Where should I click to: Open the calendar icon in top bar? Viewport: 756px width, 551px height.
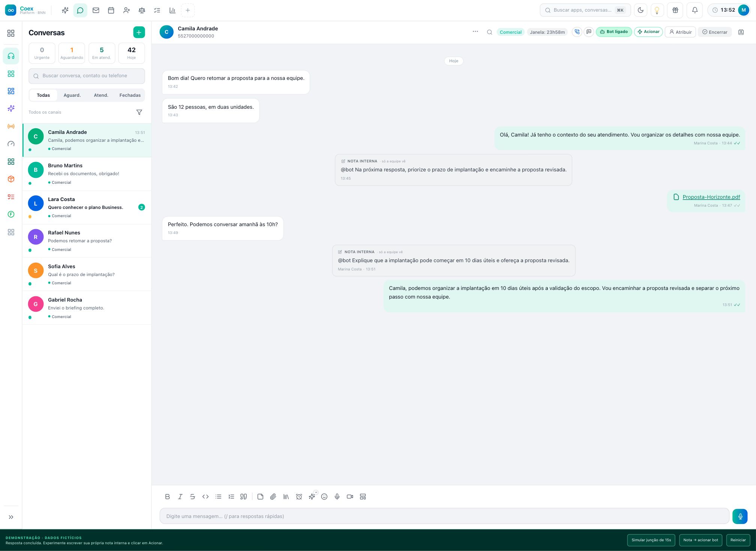pyautogui.click(x=111, y=11)
